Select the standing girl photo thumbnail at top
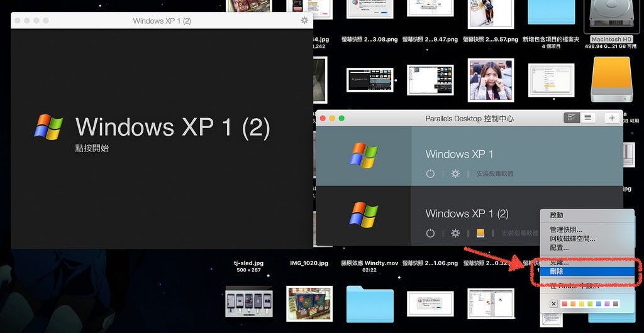 coord(491,14)
